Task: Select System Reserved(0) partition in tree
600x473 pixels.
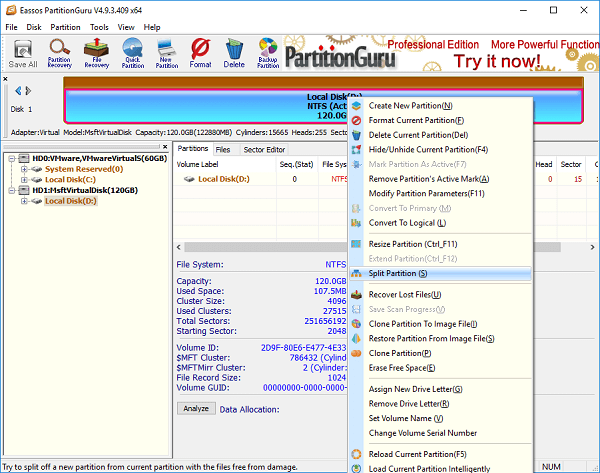Action: click(84, 169)
